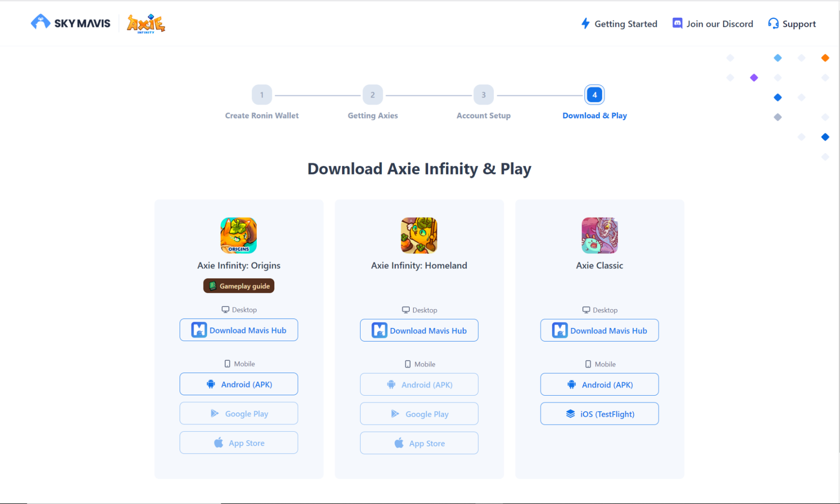Click Google Play button for Homeland

coord(419,413)
